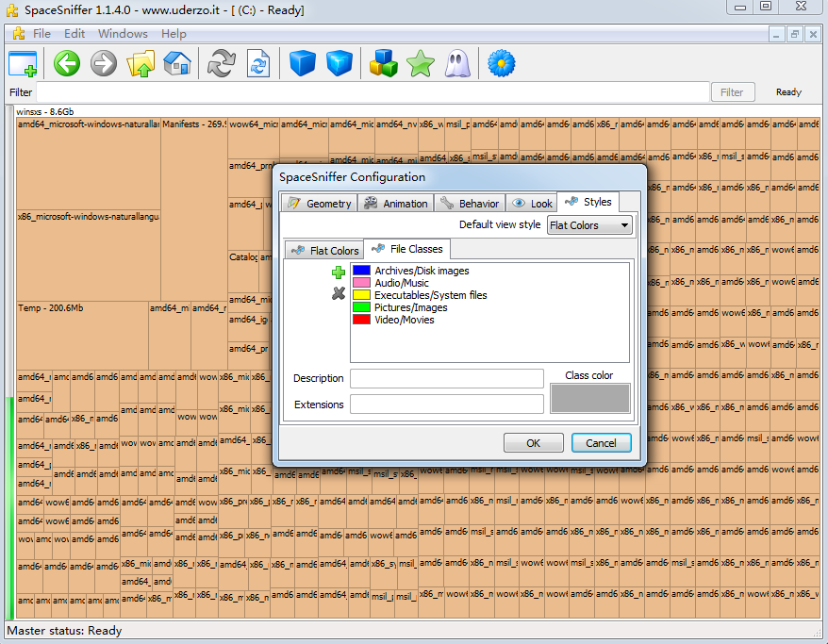Click the blue flower donate icon
Image resolution: width=828 pixels, height=644 pixels.
click(501, 64)
